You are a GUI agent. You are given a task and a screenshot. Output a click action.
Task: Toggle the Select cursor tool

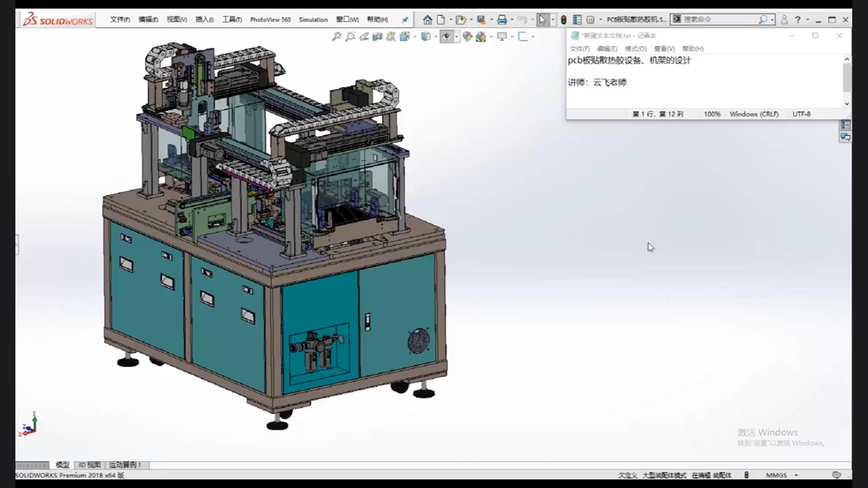pos(542,19)
